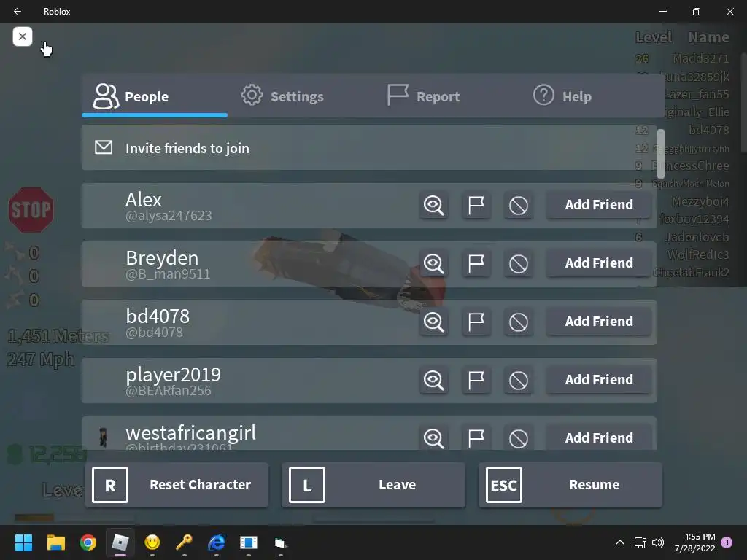Screen dimensions: 747x560
Task: Report player Breyden with flag icon
Action: point(476,263)
